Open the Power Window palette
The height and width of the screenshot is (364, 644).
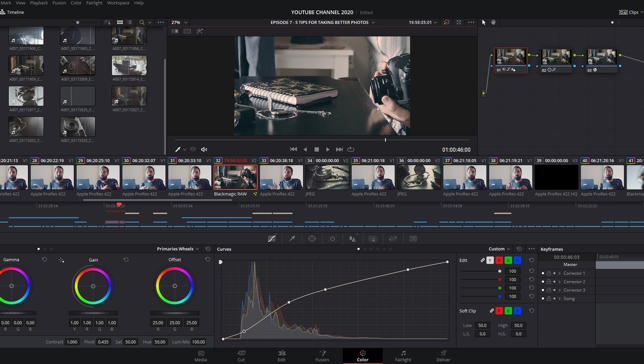pos(312,239)
